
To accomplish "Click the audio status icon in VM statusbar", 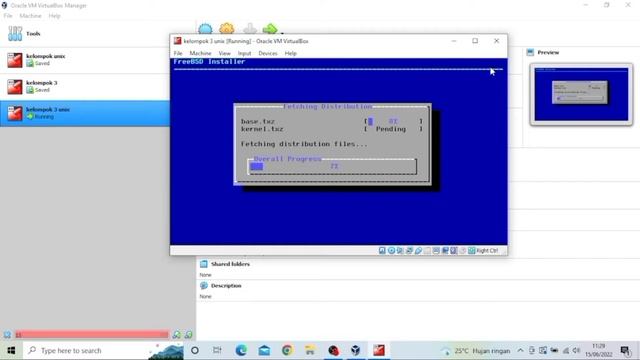I will click(x=400, y=251).
